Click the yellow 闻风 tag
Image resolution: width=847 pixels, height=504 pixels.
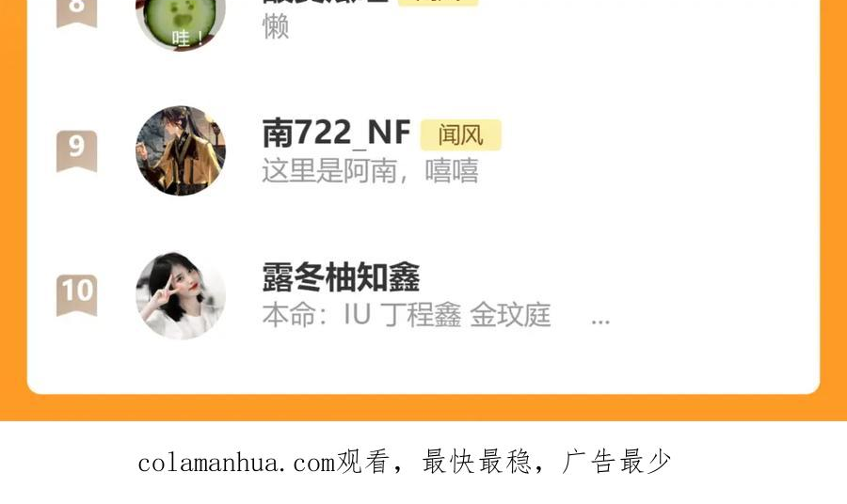click(x=461, y=134)
